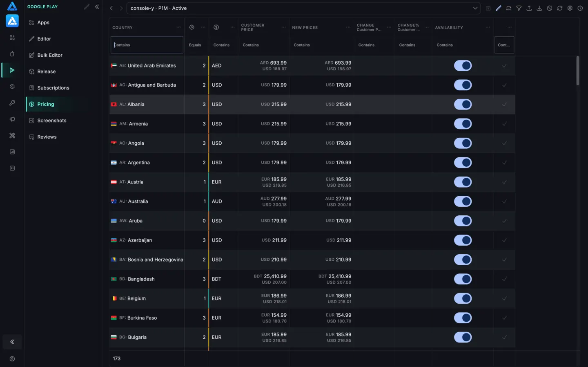The height and width of the screenshot is (367, 588).
Task: Click the vertical scrollbar of the table
Action: (x=577, y=71)
